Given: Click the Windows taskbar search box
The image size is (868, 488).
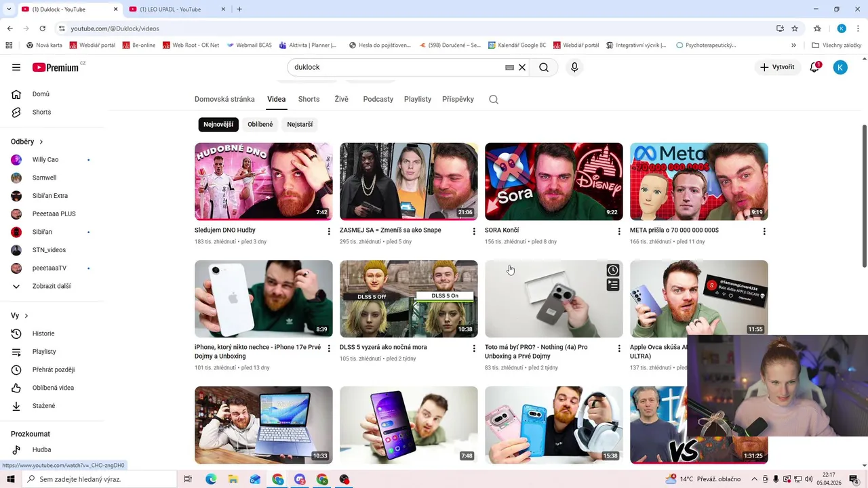Looking at the screenshot, I should [99, 479].
